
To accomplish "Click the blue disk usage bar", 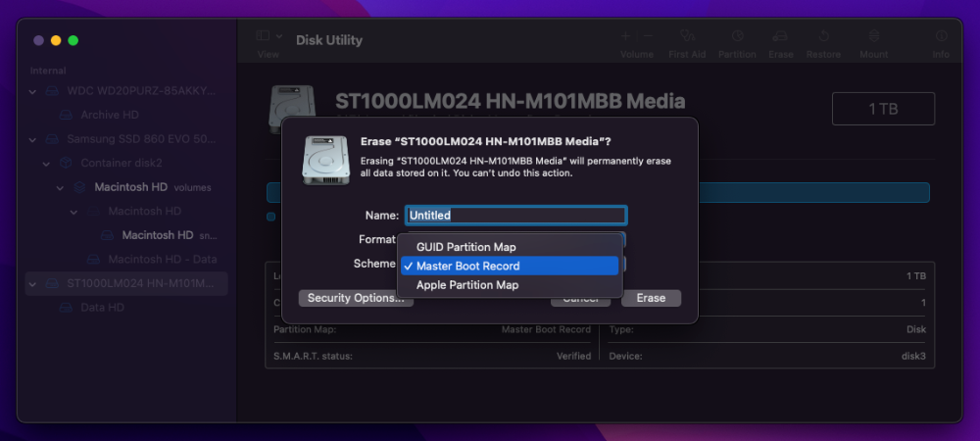I will point(813,192).
